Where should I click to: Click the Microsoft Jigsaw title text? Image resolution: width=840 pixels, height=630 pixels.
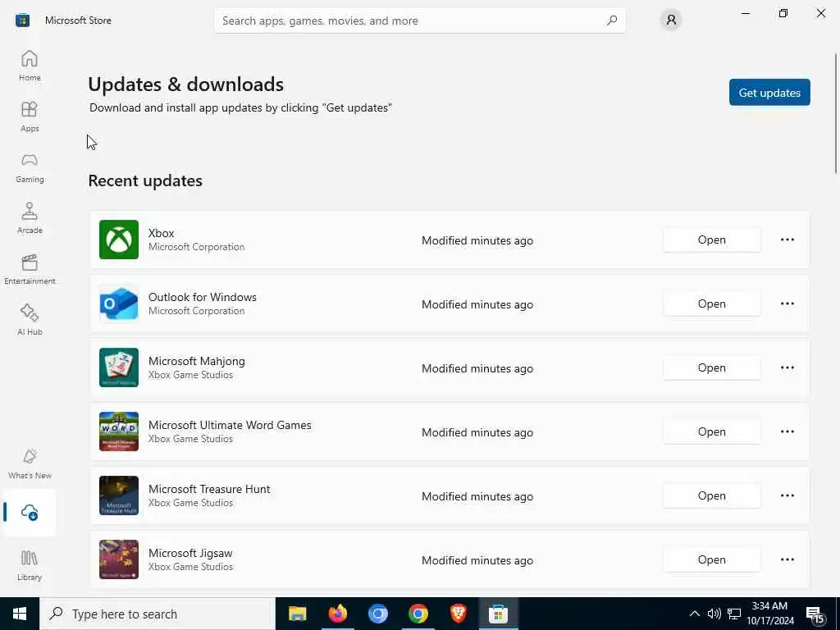coord(190,553)
